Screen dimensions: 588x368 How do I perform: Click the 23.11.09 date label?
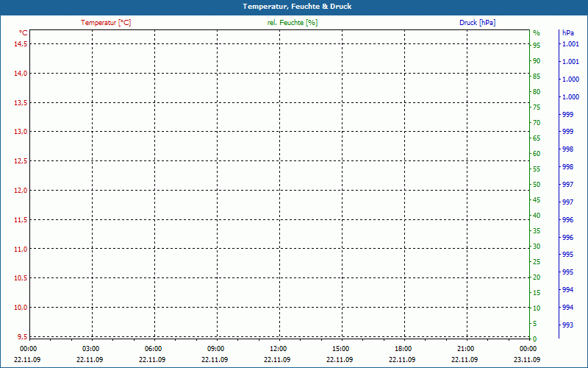(528, 360)
